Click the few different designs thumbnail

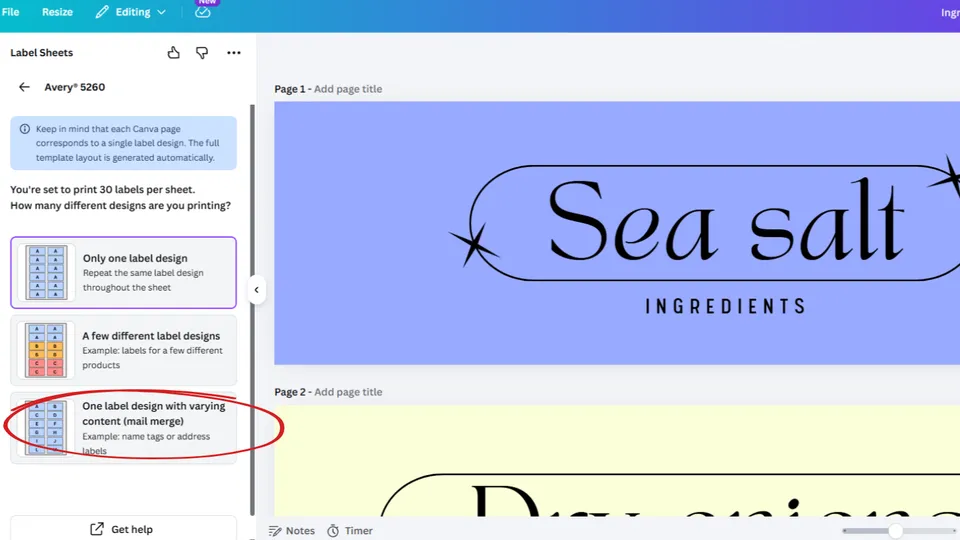point(46,350)
